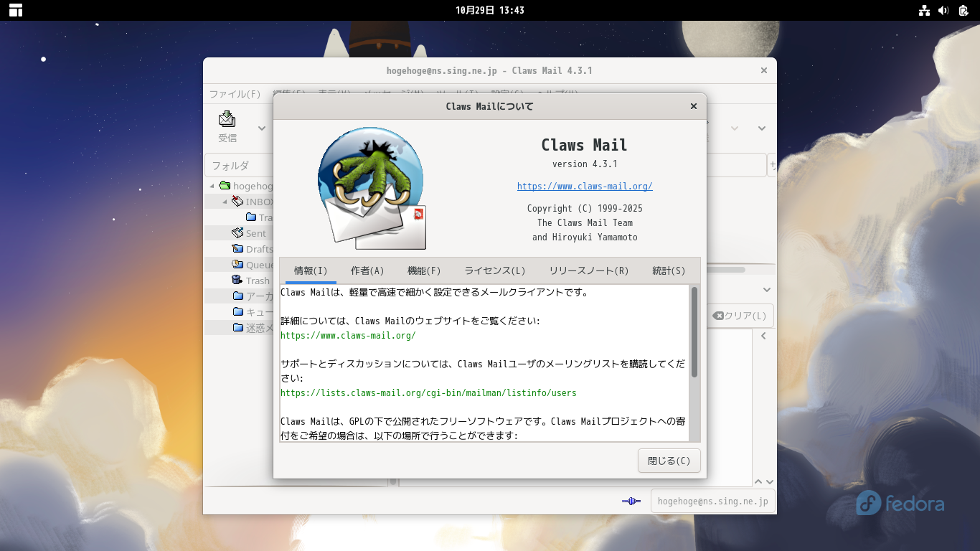Screen dimensions: 980x551
Task: Click the left-pointing chevron below クリア(L)
Action: click(764, 336)
